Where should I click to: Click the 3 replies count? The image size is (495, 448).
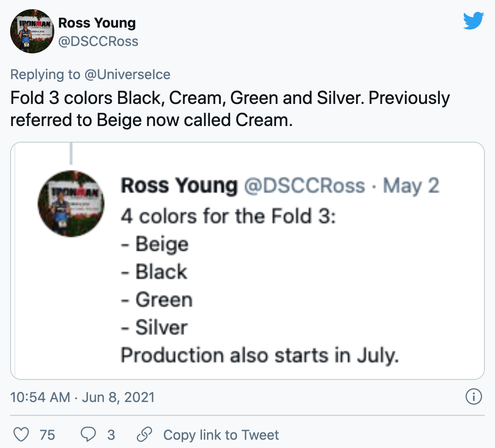[111, 435]
